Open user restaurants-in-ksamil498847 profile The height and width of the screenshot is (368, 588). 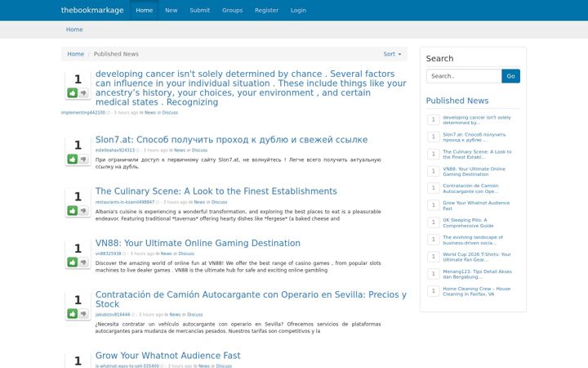click(124, 202)
